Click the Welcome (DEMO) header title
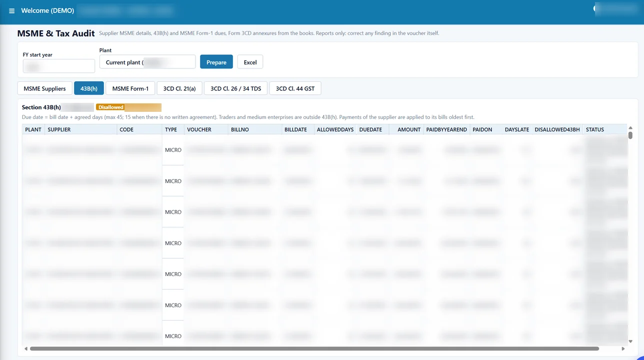Viewport: 644px width, 360px height. [x=47, y=10]
